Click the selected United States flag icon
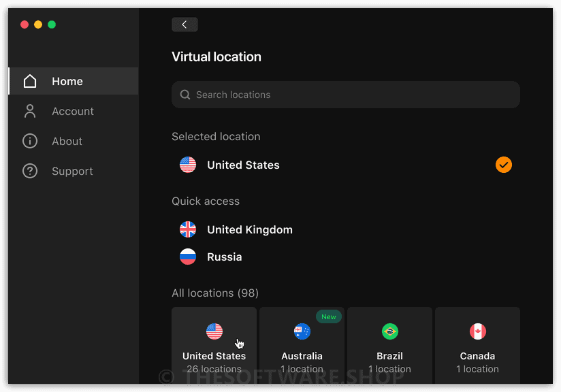This screenshot has height=392, width=561. [188, 165]
